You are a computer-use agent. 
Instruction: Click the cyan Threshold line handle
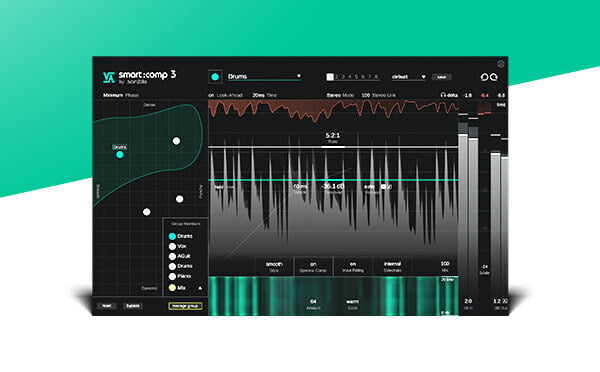[333, 180]
